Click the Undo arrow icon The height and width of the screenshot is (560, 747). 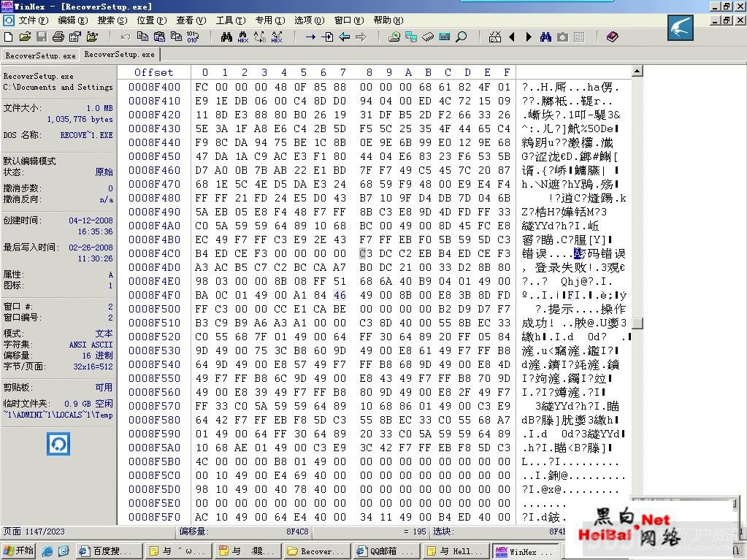click(126, 37)
